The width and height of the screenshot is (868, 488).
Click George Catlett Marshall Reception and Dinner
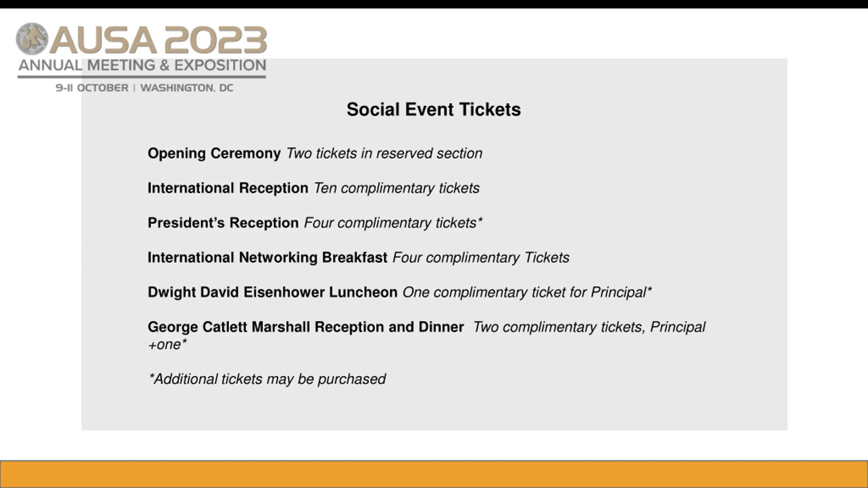click(306, 327)
